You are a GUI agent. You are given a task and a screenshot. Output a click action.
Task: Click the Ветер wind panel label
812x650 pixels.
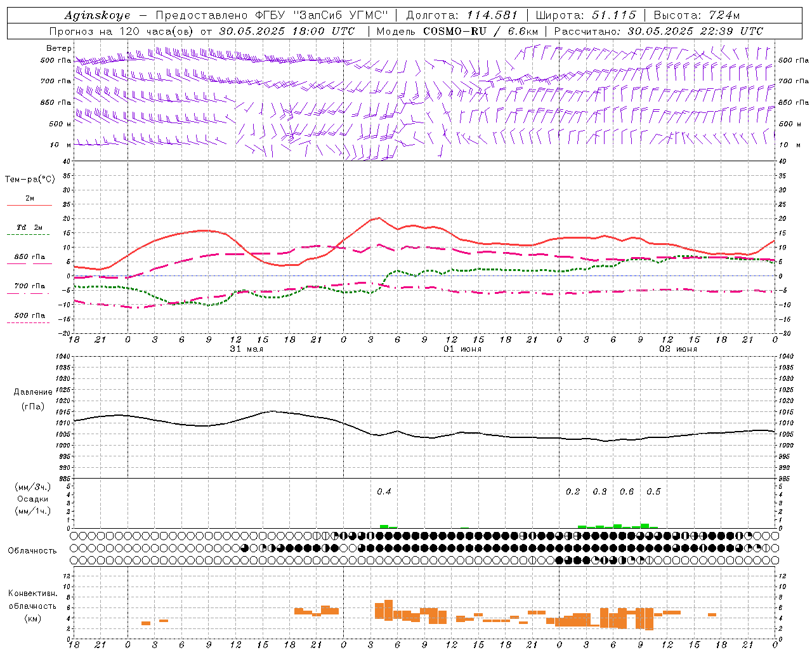[x=59, y=48]
